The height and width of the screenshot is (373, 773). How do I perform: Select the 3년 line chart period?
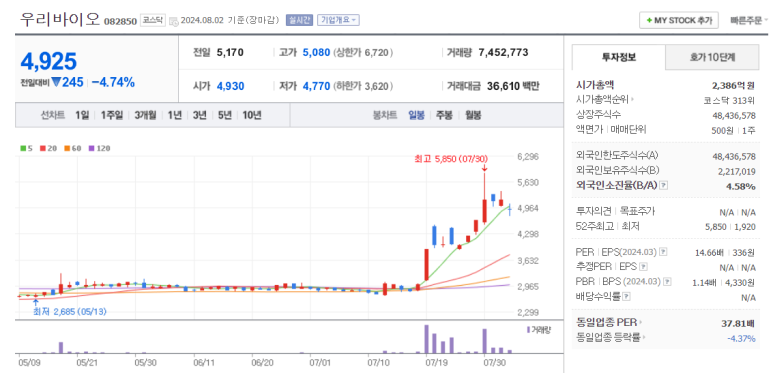tap(200, 115)
